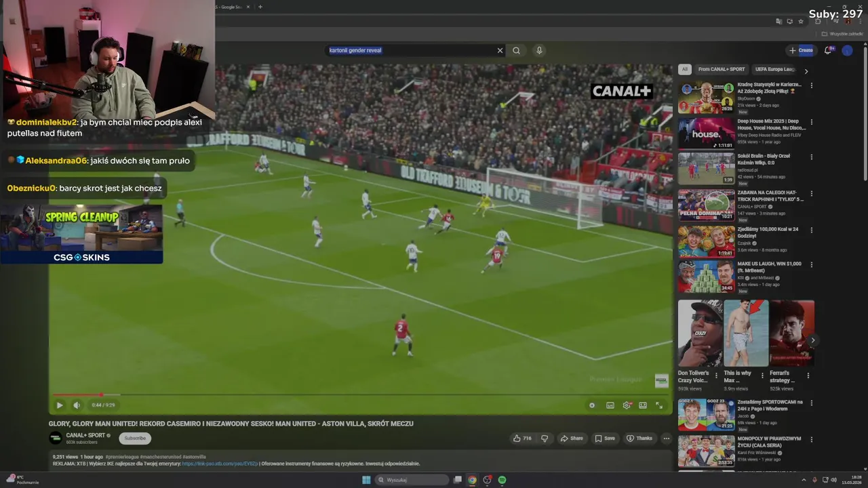Image resolution: width=868 pixels, height=488 pixels.
Task: Select the From CANAL+ SPORT chip
Action: coord(722,69)
